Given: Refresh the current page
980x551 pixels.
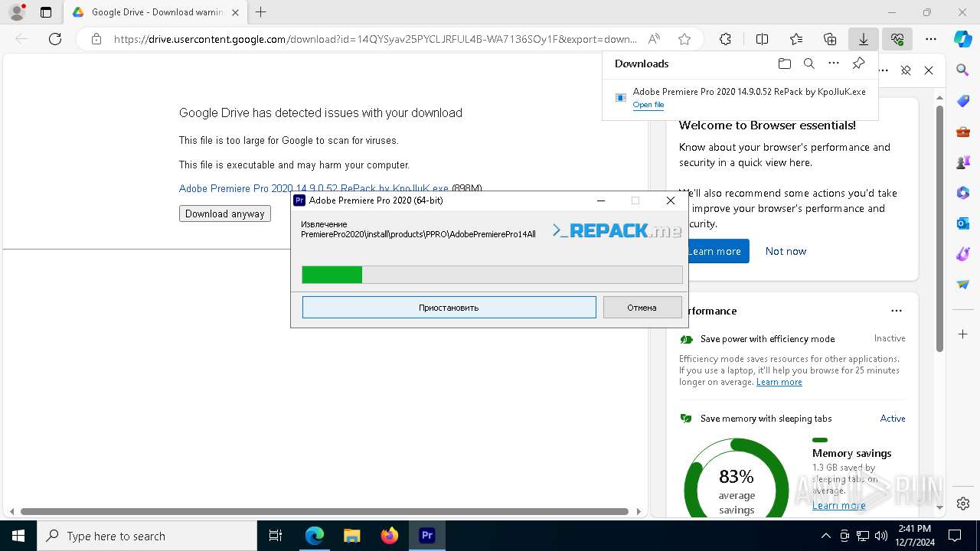Looking at the screenshot, I should point(55,39).
